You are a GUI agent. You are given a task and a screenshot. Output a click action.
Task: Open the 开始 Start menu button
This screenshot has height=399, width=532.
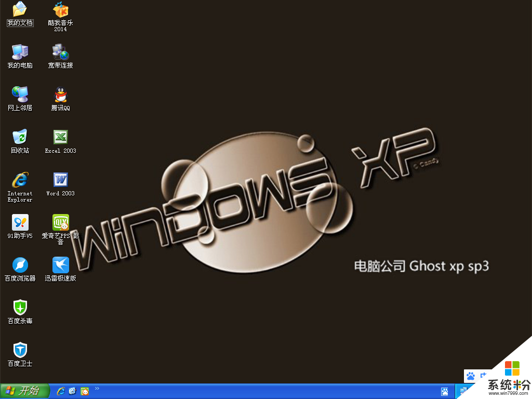pos(24,391)
